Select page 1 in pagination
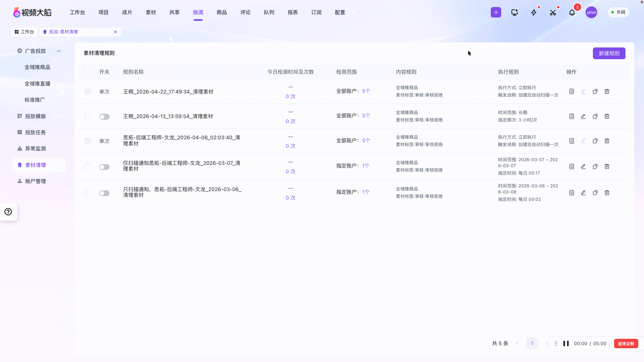Viewport: 644px width, 362px height. tap(532, 343)
